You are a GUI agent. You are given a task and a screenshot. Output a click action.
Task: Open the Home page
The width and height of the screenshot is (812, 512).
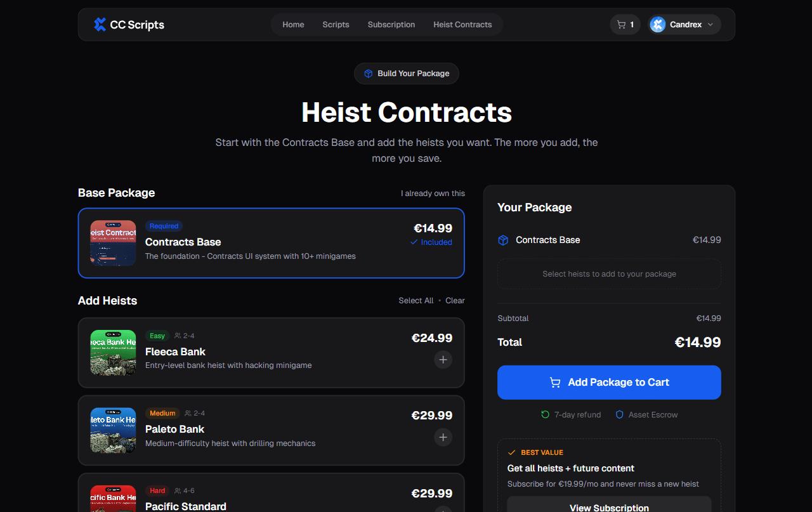click(x=293, y=24)
